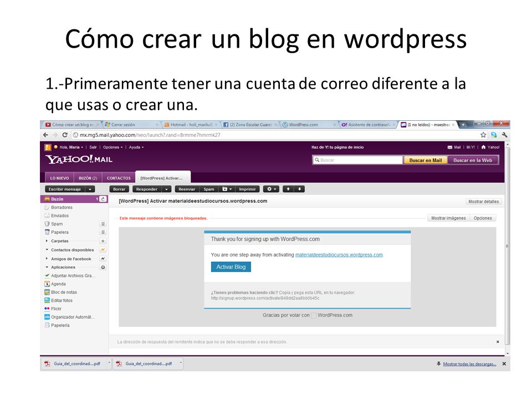This screenshot has height=399, width=532.
Task: Open the materialdeestudiocursos.wordpress.com link
Action: pyautogui.click(x=339, y=255)
